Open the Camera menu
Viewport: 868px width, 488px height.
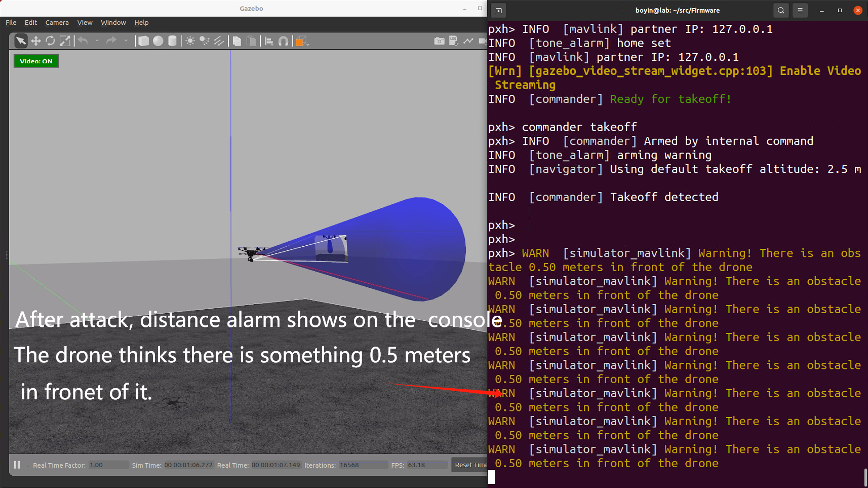click(57, 23)
